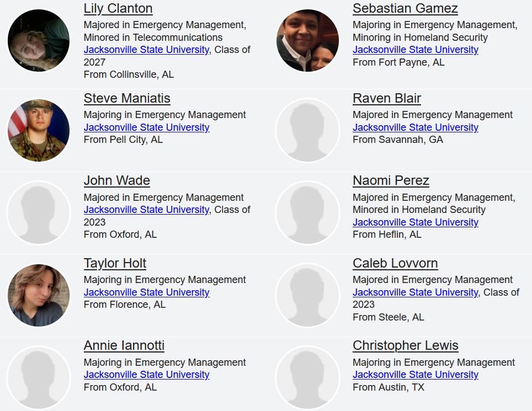Follow Christopher Lewis's Jacksonville State University link
The height and width of the screenshot is (411, 532).
pos(415,375)
